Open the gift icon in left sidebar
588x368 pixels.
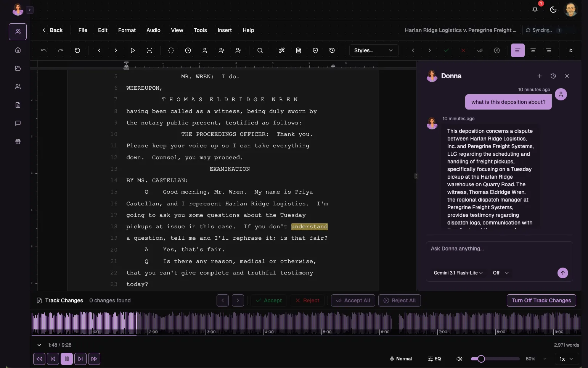pos(18,142)
